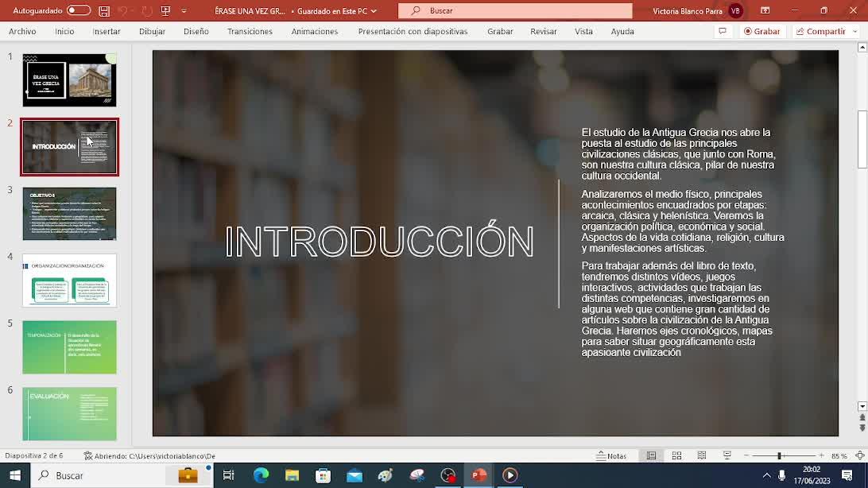Click paragraph starting 'Para trabajar además'
This screenshot has height=488, width=868.
click(x=676, y=309)
